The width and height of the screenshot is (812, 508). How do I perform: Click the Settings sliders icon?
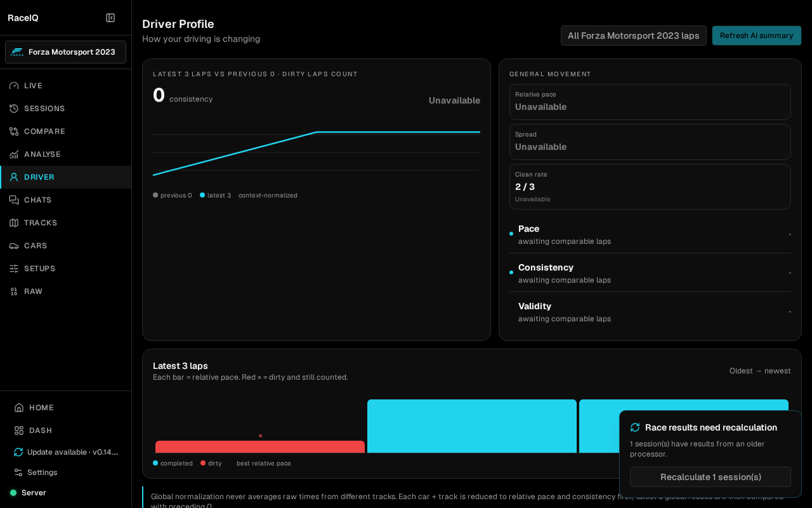18,472
